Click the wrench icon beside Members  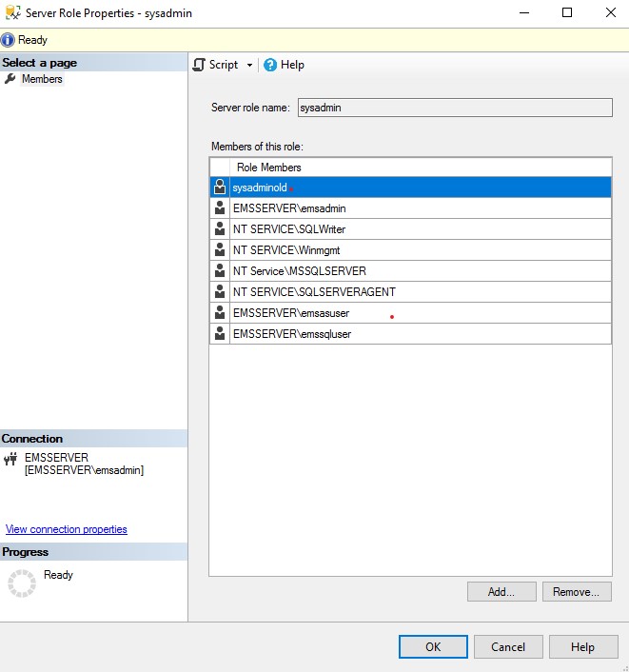pyautogui.click(x=10, y=79)
